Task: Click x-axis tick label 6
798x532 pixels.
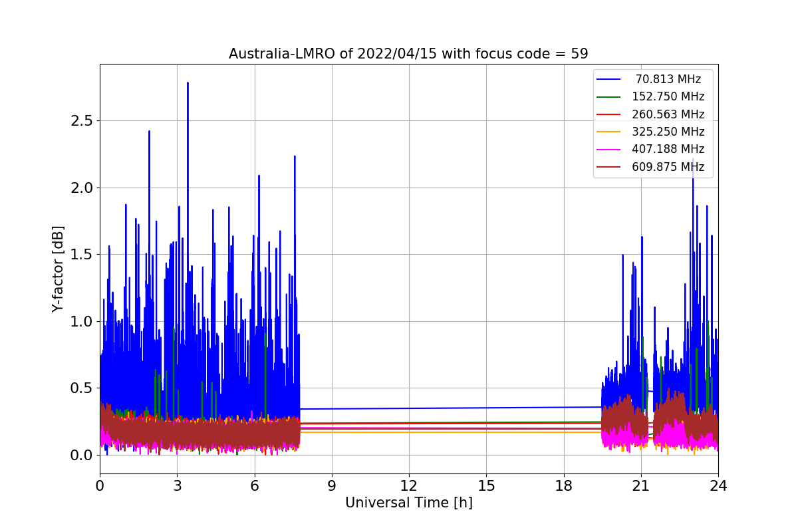Action: click(254, 485)
